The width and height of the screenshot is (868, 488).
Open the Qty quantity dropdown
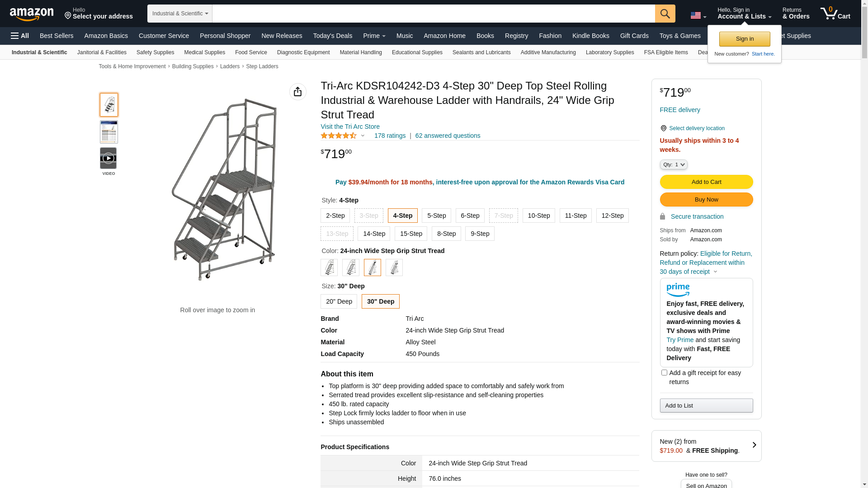673,164
